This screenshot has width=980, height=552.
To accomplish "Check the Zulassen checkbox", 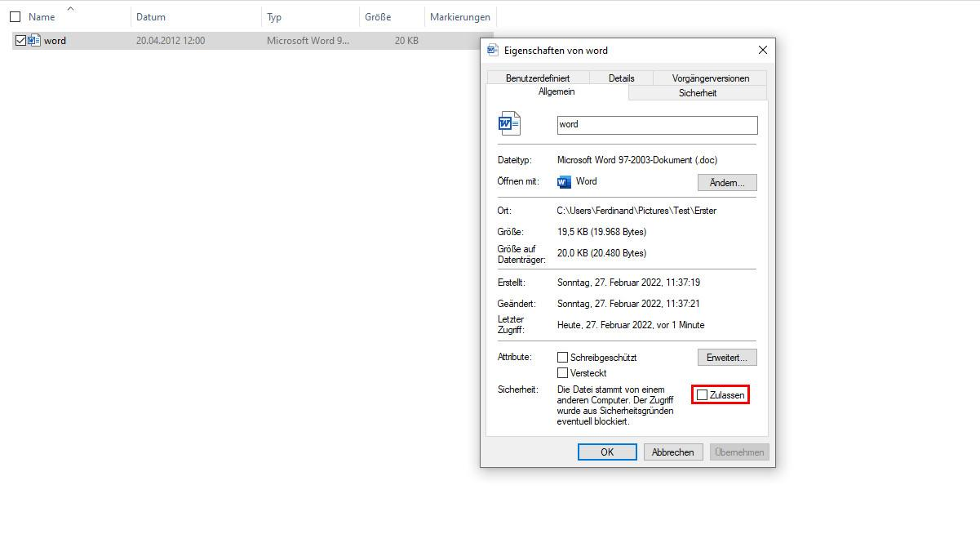I will click(702, 395).
